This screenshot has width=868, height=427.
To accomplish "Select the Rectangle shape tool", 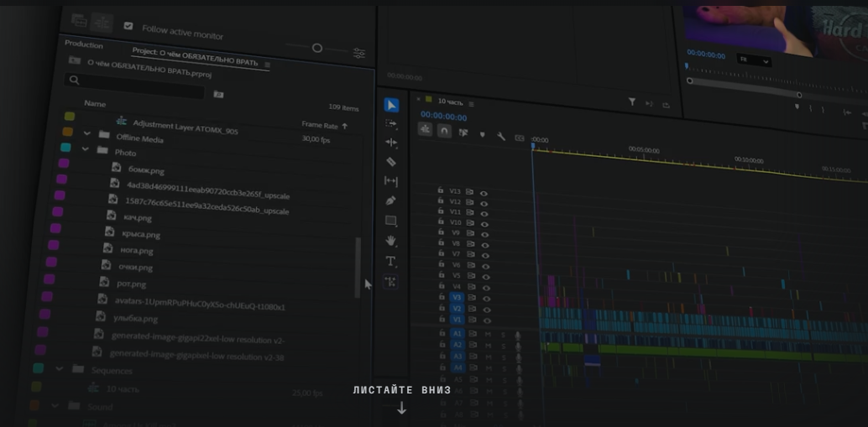I will coord(391,221).
